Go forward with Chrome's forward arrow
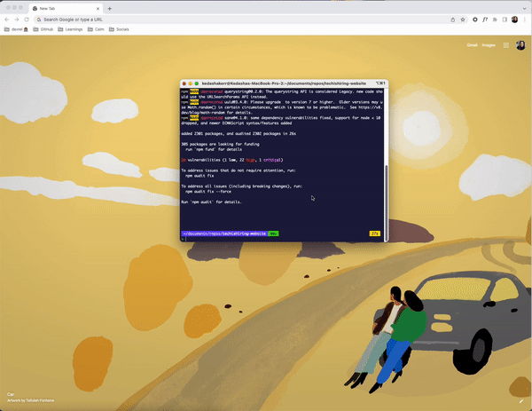 17,20
